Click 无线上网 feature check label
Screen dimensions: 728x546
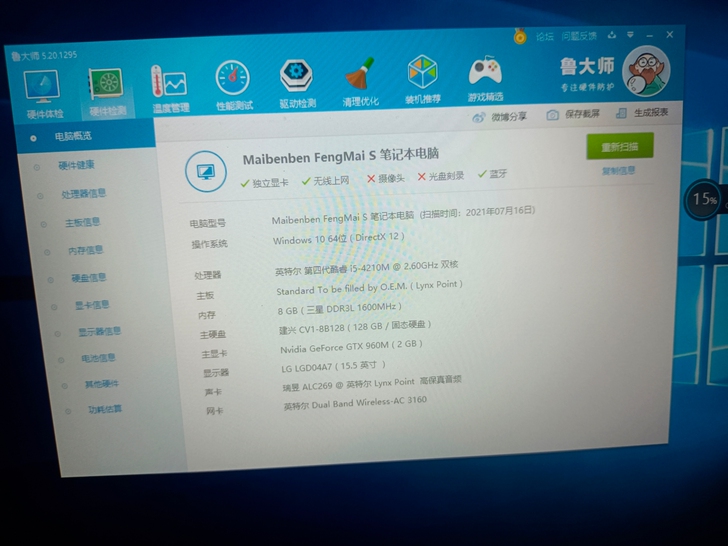325,180
